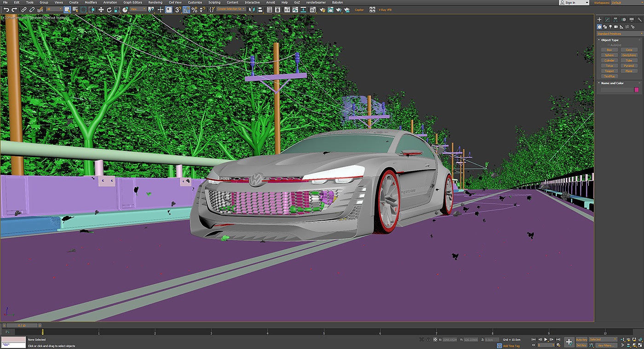The image size is (644, 349).
Task: Open the Modify panel tab icon
Action: pyautogui.click(x=607, y=19)
